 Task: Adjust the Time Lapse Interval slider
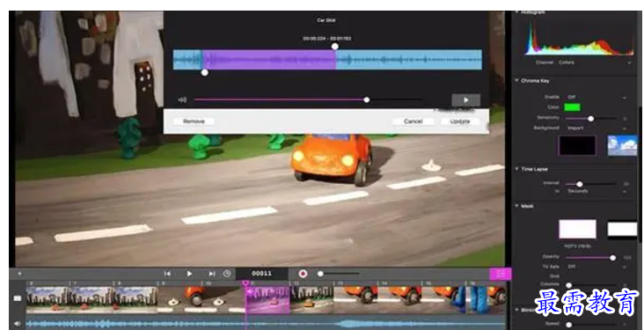(580, 184)
